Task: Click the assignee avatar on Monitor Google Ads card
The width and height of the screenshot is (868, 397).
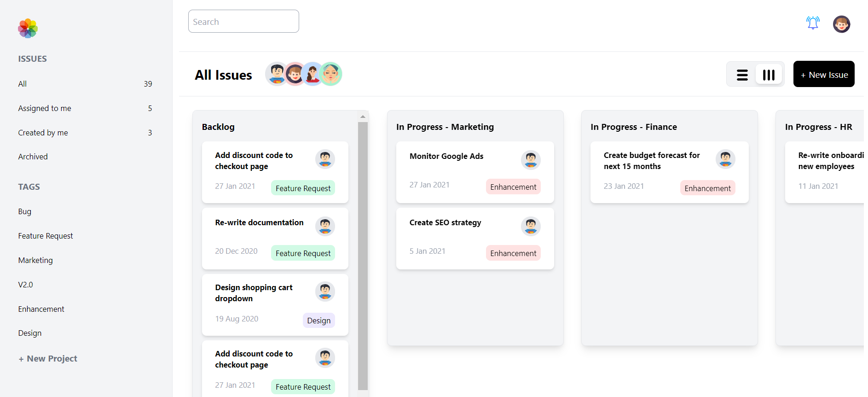Action: (x=530, y=160)
